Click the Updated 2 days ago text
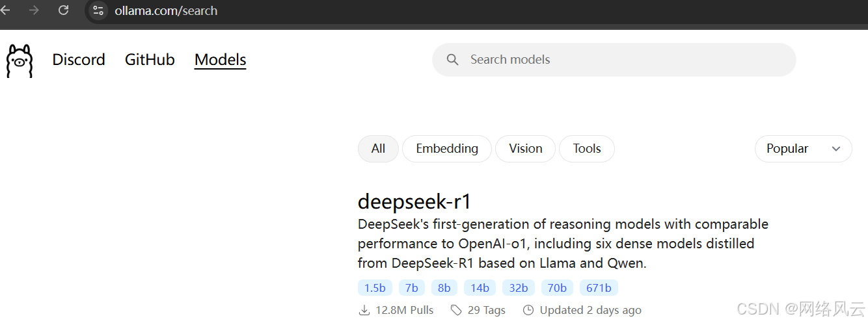 (x=591, y=310)
